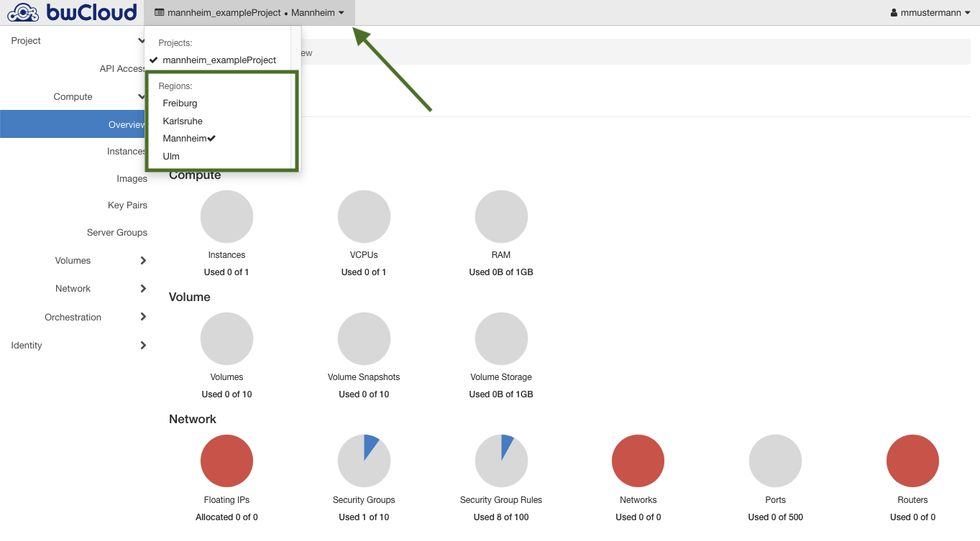The image size is (980, 541).
Task: Go to Server Groups page
Action: (116, 233)
